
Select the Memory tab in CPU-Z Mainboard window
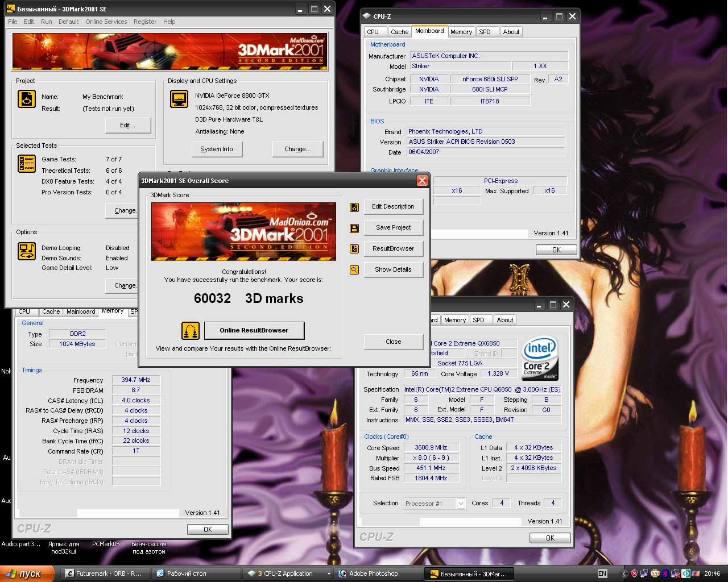point(461,32)
